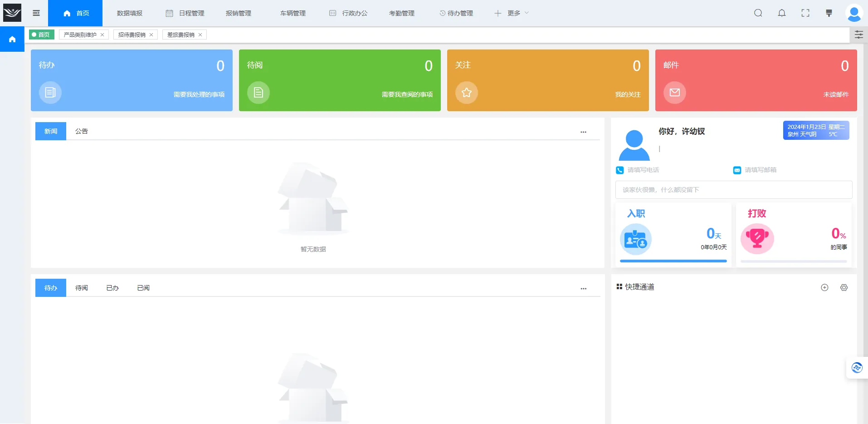Open the notifications bell icon
The image size is (868, 424).
pos(782,13)
